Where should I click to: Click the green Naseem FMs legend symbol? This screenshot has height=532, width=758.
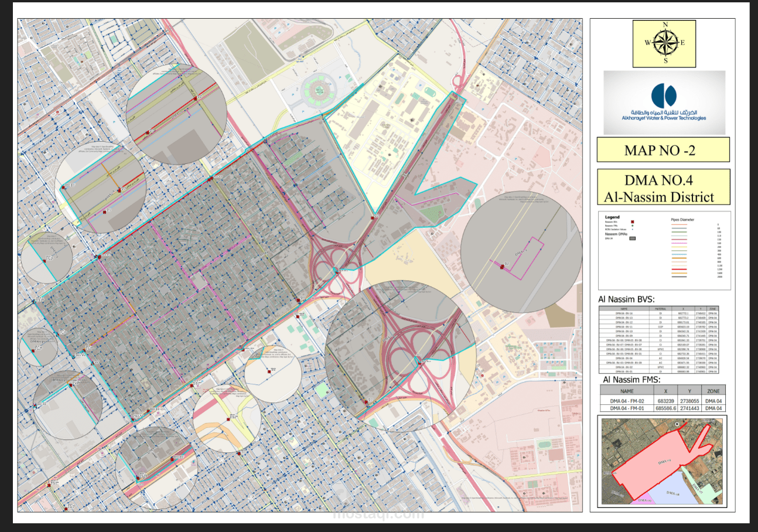(x=633, y=226)
